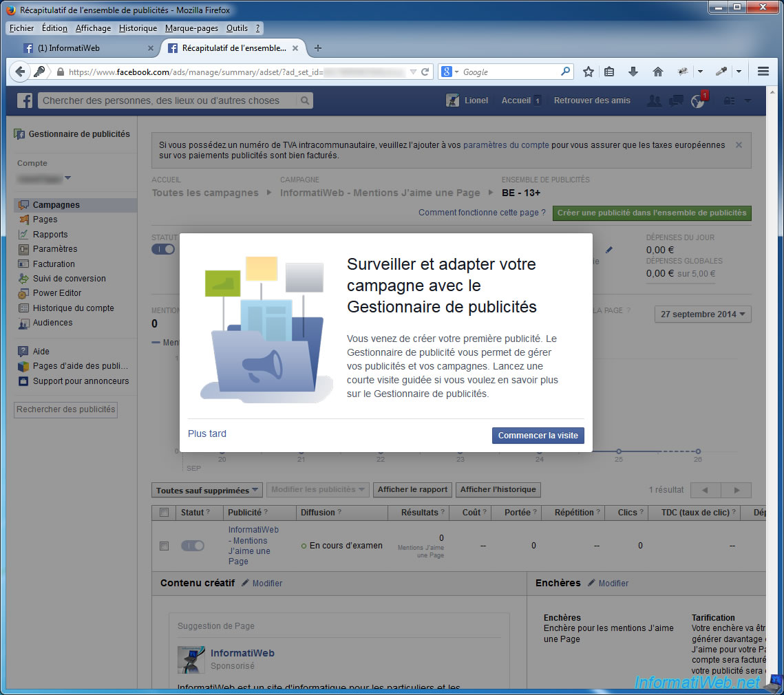Click the Facebook logo icon in the blue bar
This screenshot has height=695, width=784.
pyautogui.click(x=25, y=100)
